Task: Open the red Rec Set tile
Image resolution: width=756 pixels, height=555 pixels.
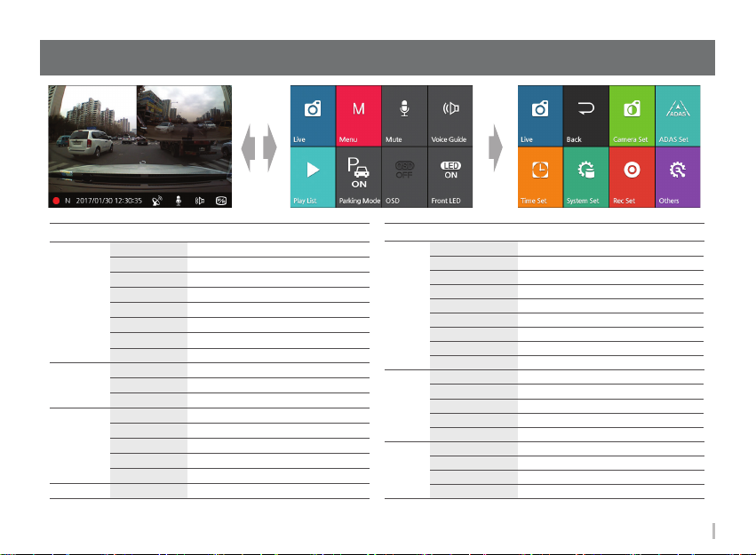Action: click(x=632, y=178)
